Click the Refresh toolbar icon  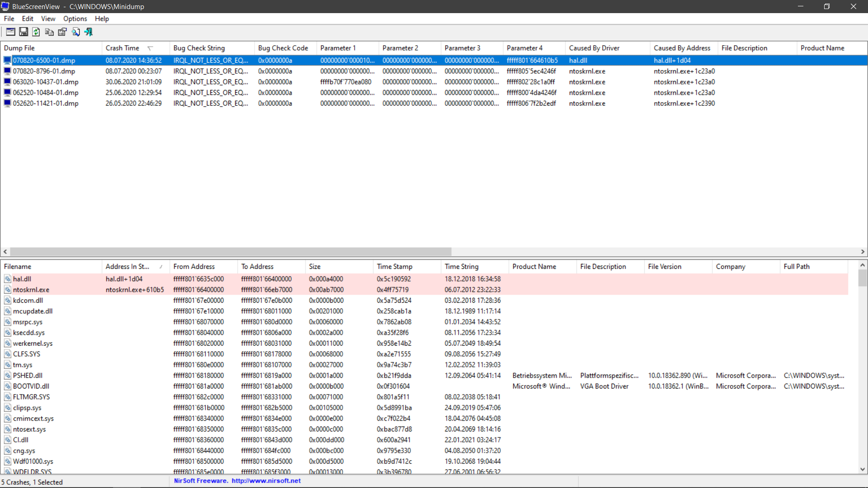36,32
